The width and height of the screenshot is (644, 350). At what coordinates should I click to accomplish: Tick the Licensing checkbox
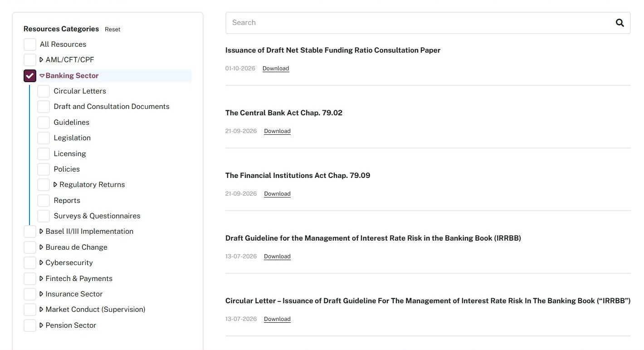[x=44, y=154]
